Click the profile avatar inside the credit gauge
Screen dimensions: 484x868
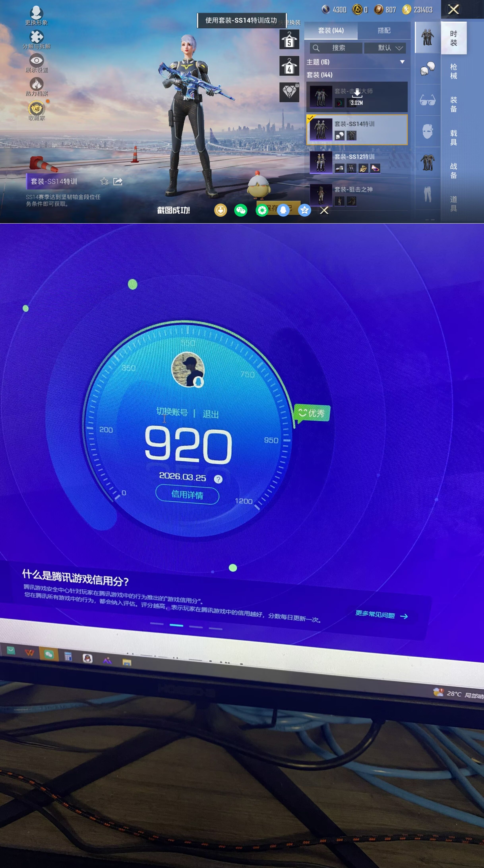pyautogui.click(x=187, y=370)
